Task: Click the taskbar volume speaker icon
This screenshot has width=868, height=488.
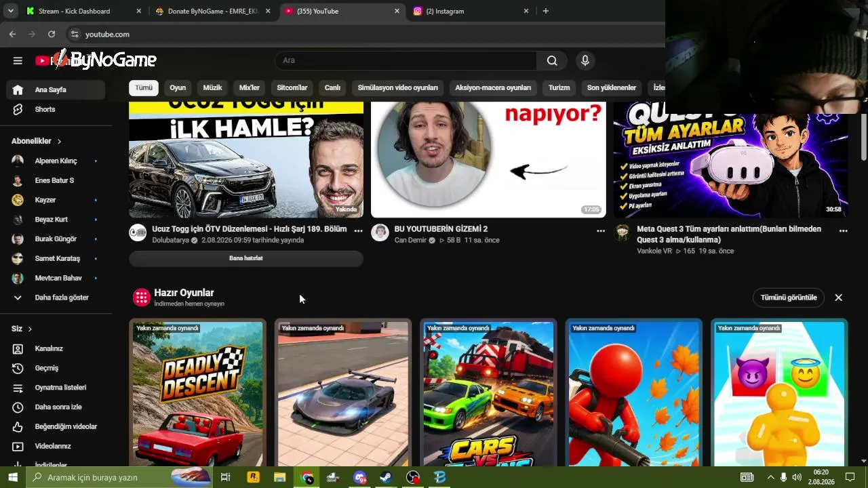Action: click(797, 477)
